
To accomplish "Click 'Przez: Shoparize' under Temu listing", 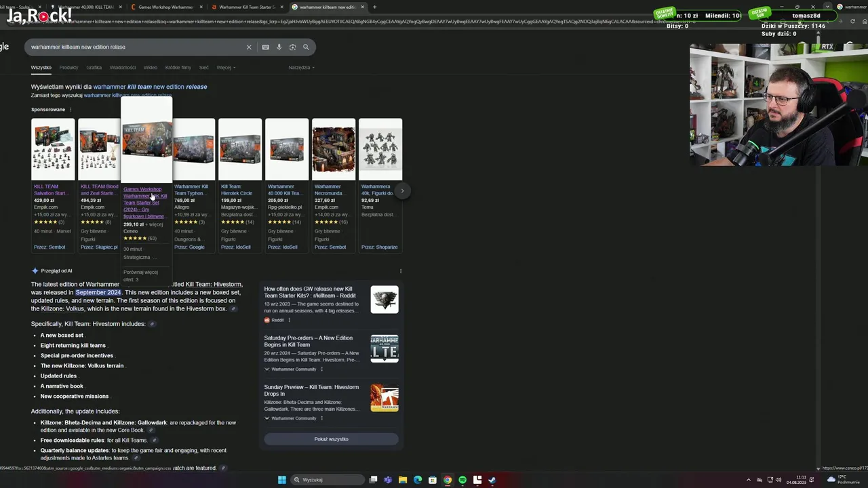I will pos(379,247).
